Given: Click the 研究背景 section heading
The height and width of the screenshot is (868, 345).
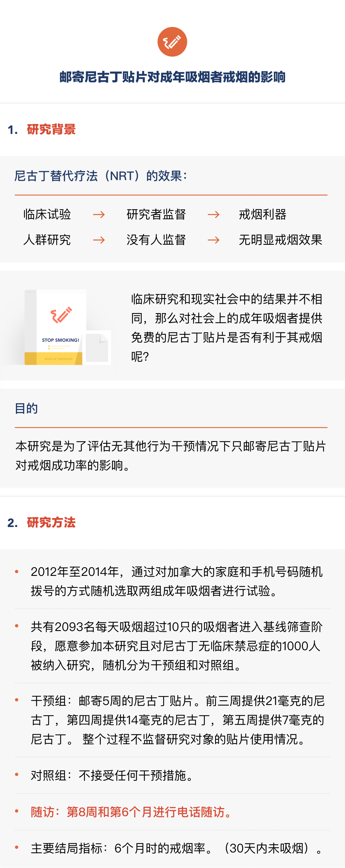Looking at the screenshot, I should click(51, 129).
